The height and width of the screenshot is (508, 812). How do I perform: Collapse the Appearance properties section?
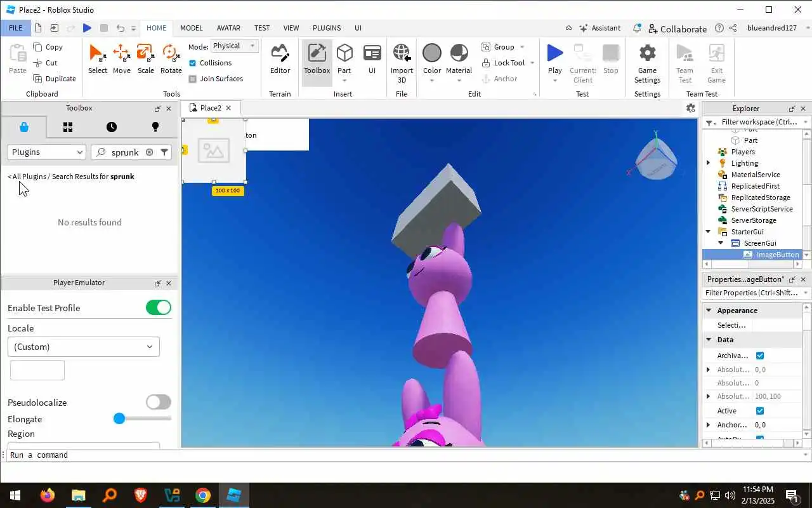point(709,311)
